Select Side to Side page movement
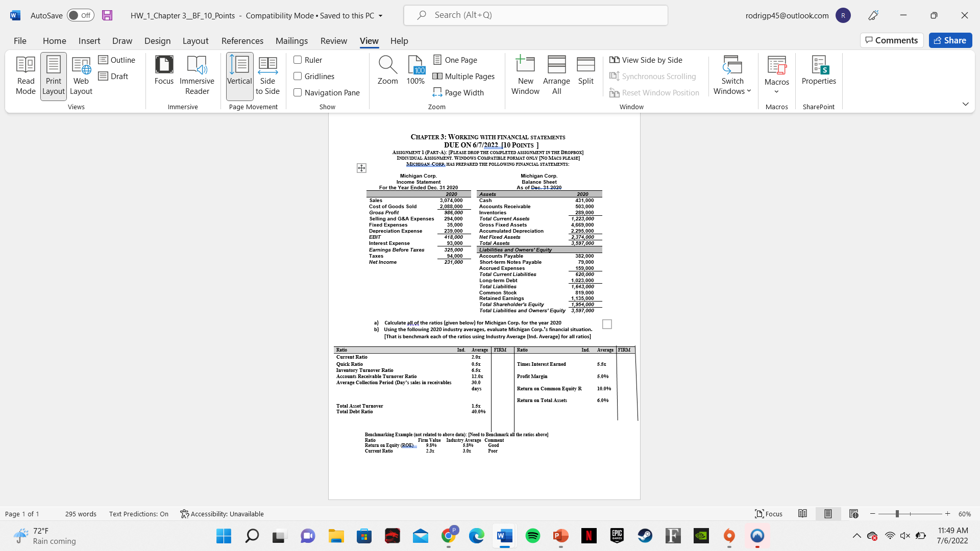This screenshot has width=980, height=551. click(267, 76)
